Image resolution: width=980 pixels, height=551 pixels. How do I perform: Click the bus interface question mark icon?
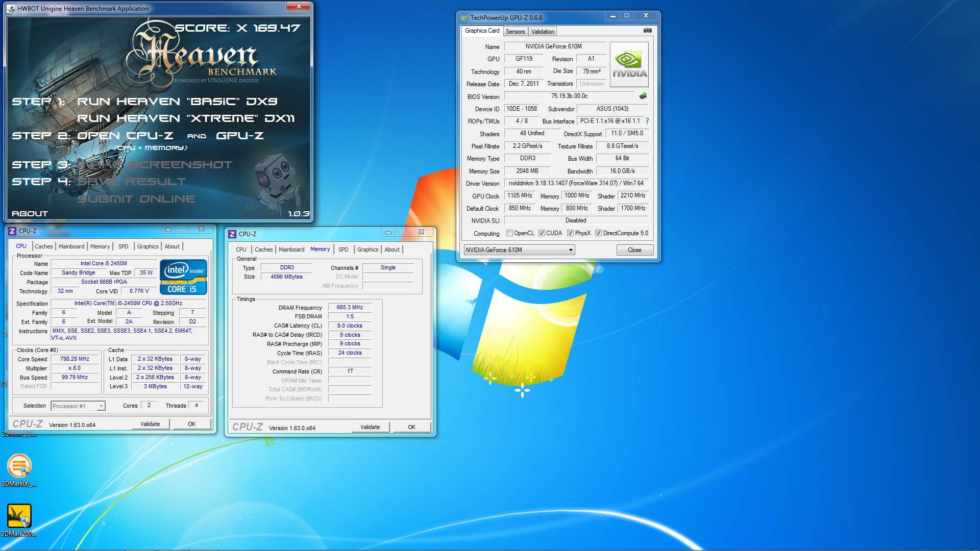click(647, 121)
